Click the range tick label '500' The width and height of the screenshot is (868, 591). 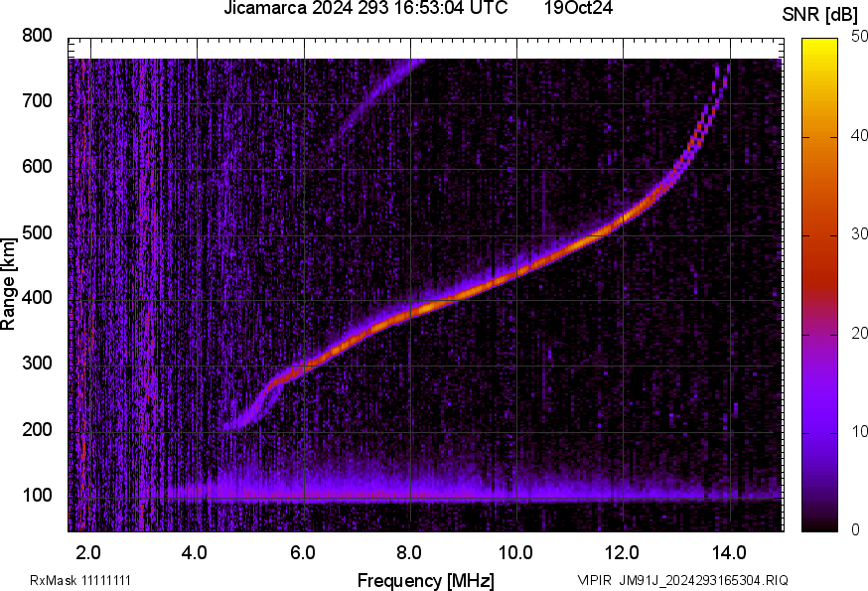point(37,232)
